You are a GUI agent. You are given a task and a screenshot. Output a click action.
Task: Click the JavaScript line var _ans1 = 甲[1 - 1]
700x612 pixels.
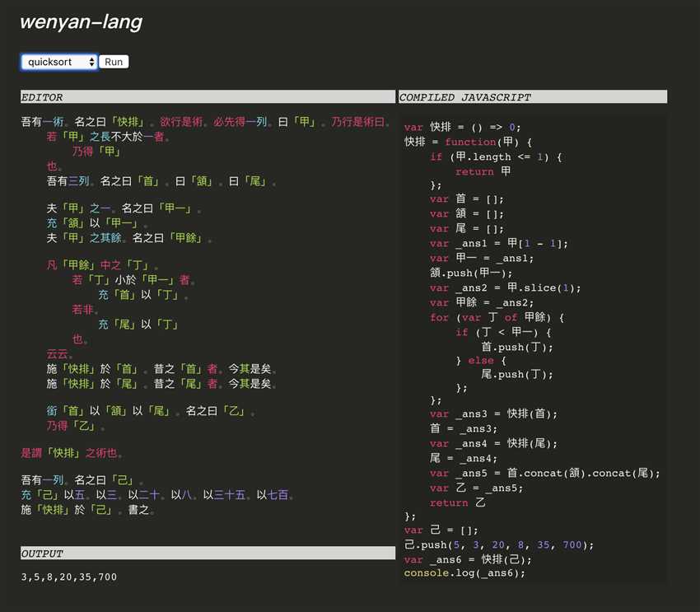pyautogui.click(x=499, y=243)
